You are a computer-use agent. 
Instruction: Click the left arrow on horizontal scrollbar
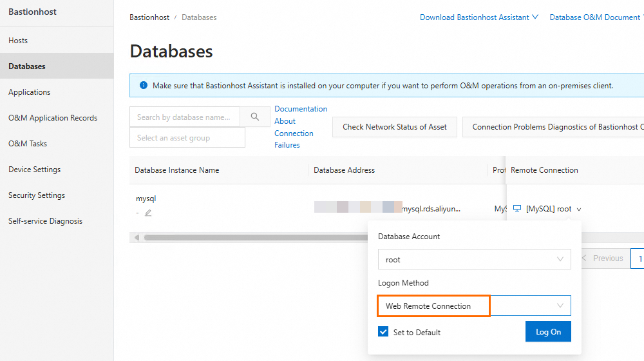pos(136,238)
